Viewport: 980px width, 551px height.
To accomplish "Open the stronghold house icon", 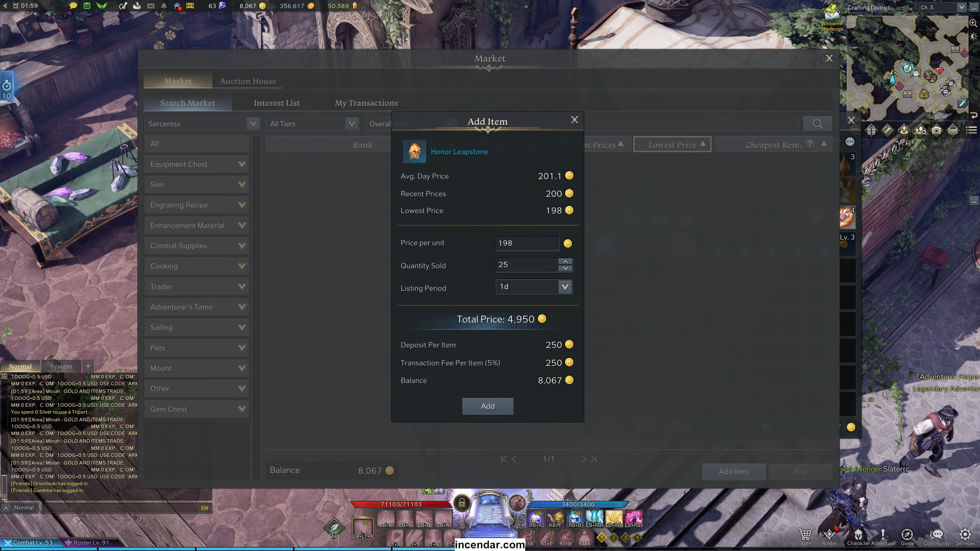I will pyautogui.click(x=177, y=6).
